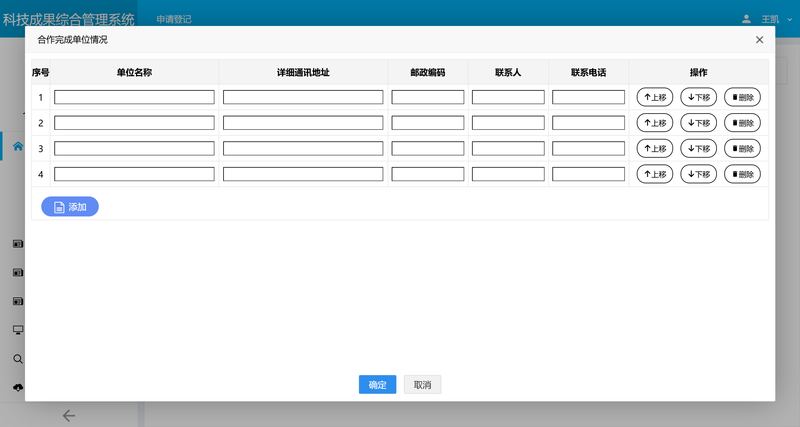Focus 邮政编码 field in row 3

(428, 148)
